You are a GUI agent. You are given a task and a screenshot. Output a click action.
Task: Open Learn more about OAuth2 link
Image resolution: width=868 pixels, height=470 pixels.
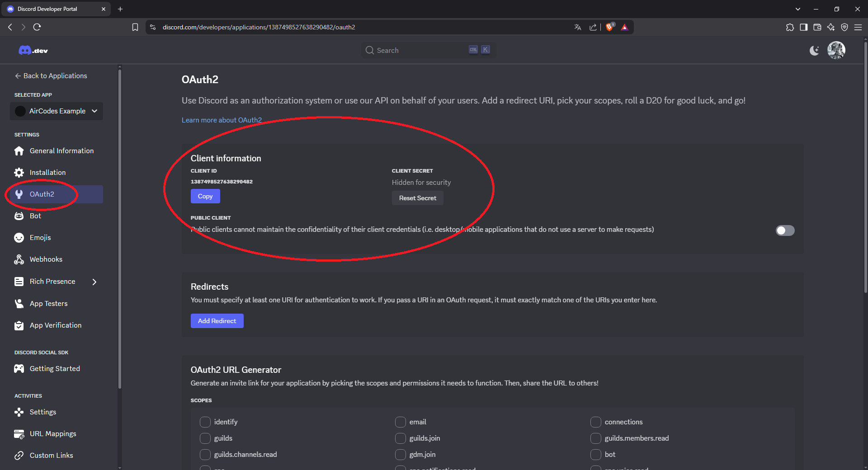click(x=222, y=120)
